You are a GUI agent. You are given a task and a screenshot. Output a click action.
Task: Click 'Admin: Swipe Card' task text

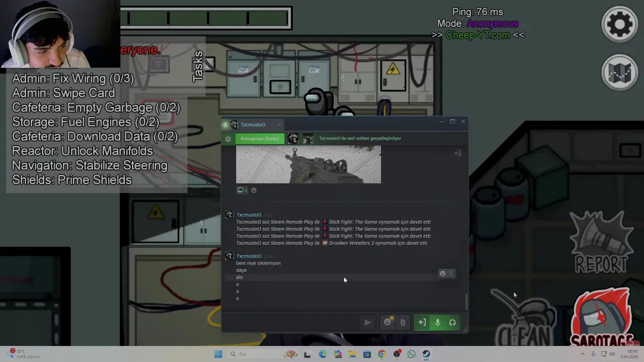point(63,93)
